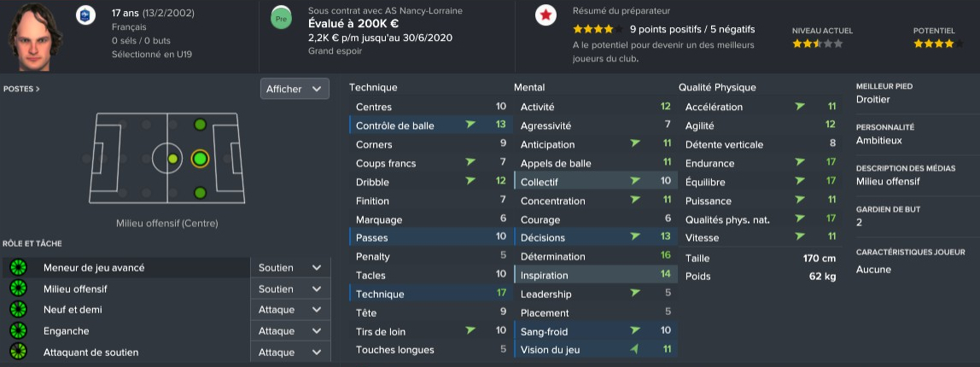
Task: Click the Potentiel star rating
Action: tap(934, 43)
